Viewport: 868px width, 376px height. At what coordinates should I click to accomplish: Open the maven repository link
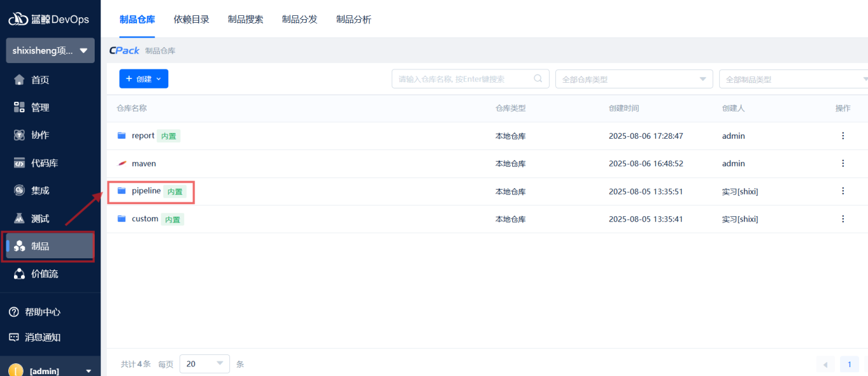pyautogui.click(x=144, y=164)
